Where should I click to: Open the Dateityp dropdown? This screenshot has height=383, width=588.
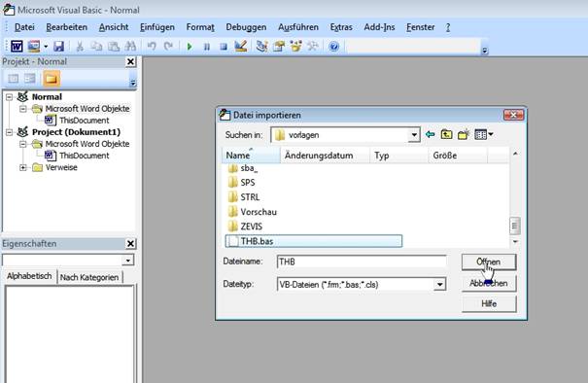click(439, 285)
